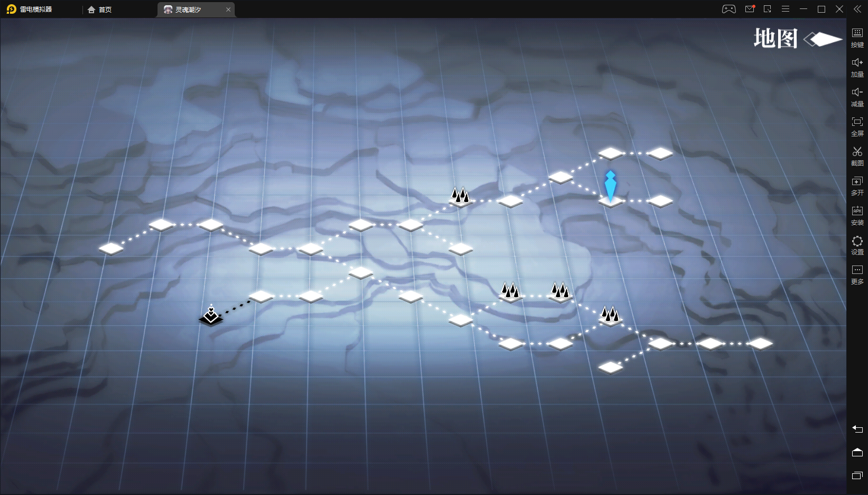Select the leftmost white map node
Image resolution: width=868 pixels, height=495 pixels.
tap(111, 248)
